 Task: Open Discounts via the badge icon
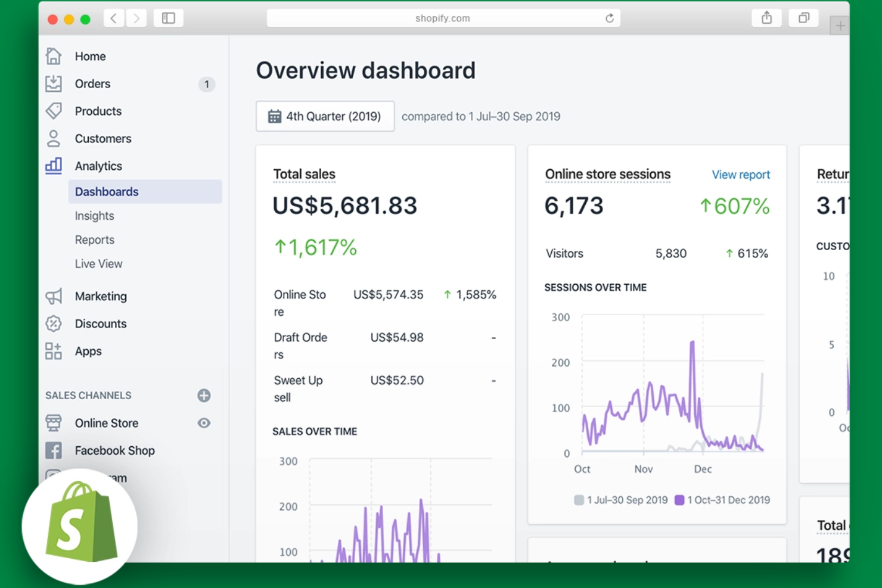[54, 323]
